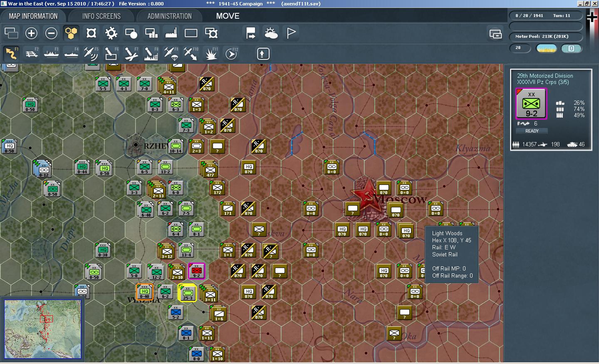Select the highlighted 9-2 unit on the map
This screenshot has width=599, height=364.
[196, 271]
